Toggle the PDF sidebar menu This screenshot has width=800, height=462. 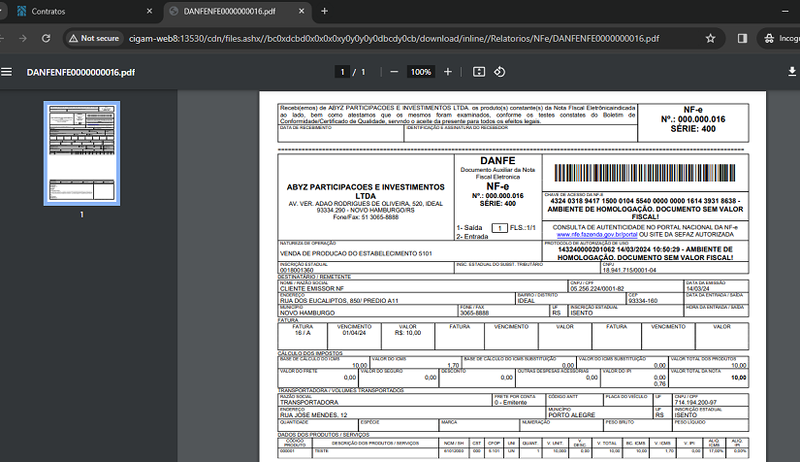[x=7, y=72]
